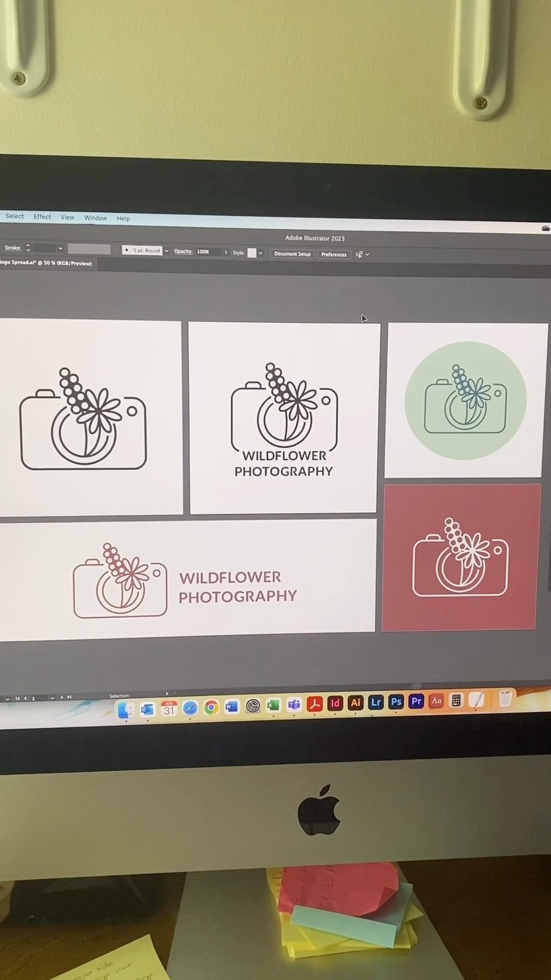Click the black WILDFLOWER PHOTOGRAPHY text
The width and height of the screenshot is (551, 980).
(x=284, y=463)
